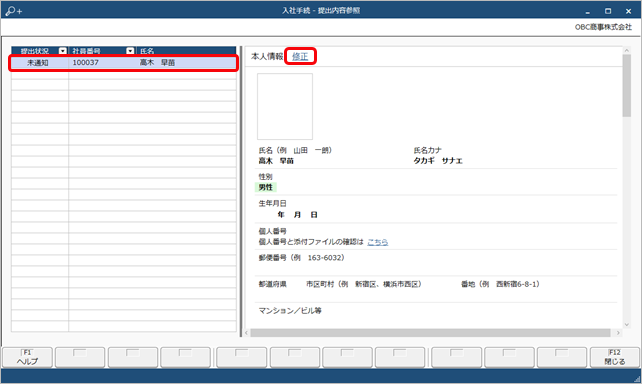Screen dimensions: 642x384
Task: Click the horizontal scrollbar thumb in details pane
Action: (x=430, y=333)
